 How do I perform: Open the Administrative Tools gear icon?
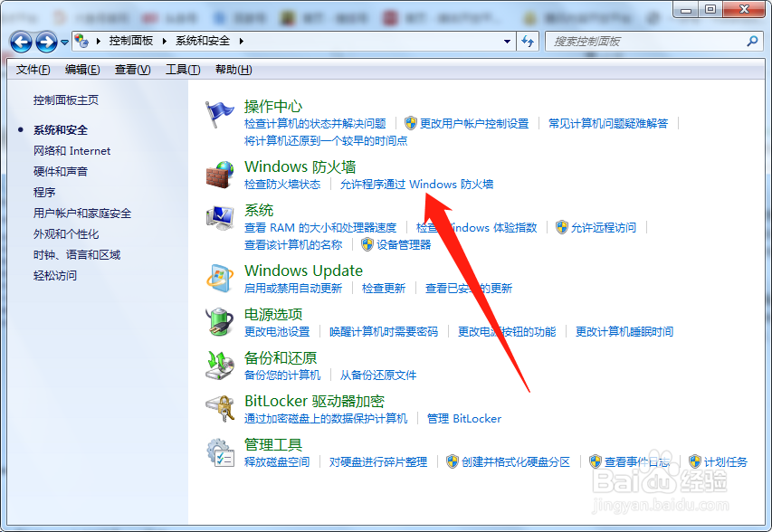(x=220, y=452)
